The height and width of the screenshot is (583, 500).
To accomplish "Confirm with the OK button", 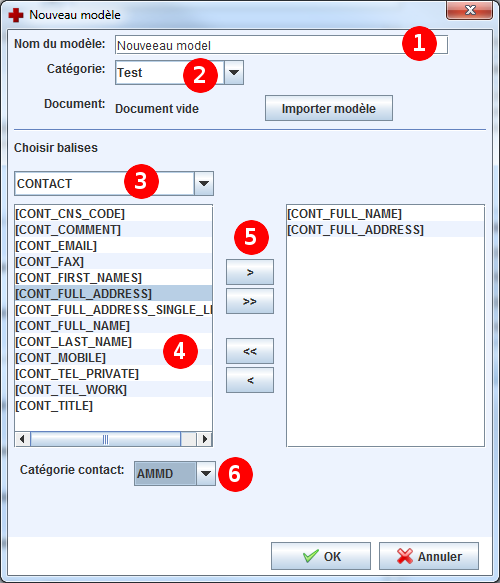I will coord(321,556).
